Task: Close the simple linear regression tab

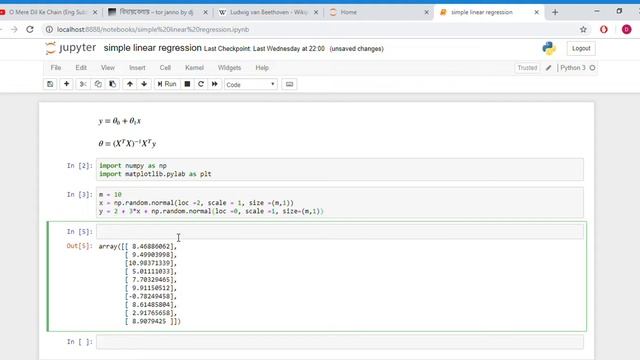Action: click(536, 12)
